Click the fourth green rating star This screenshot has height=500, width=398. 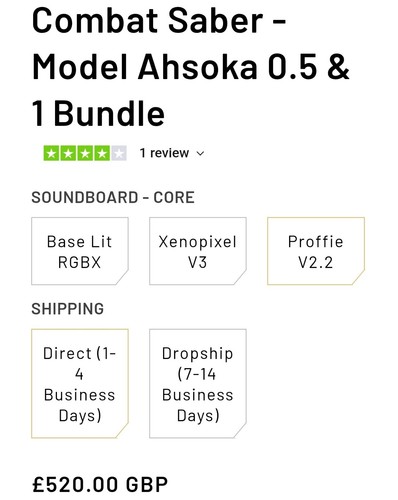102,153
